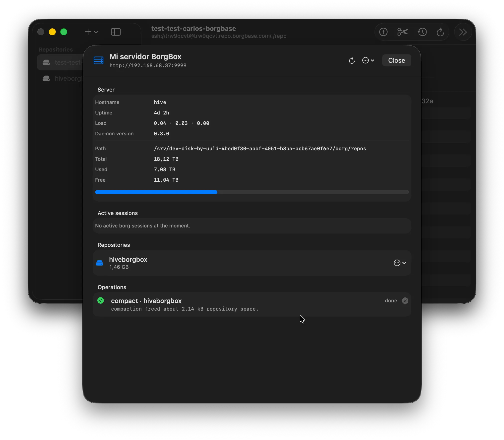Toggle the sidebar visibility icon
This screenshot has height=440, width=504.
116,32
